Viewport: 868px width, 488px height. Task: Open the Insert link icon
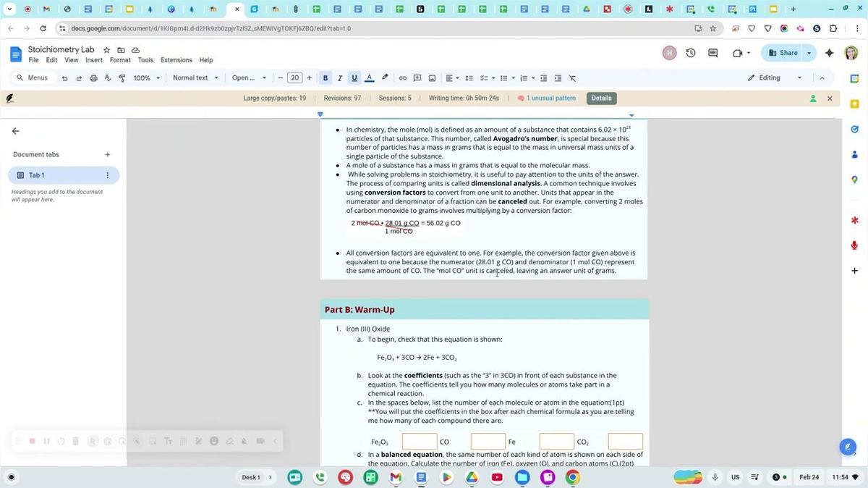pyautogui.click(x=403, y=77)
